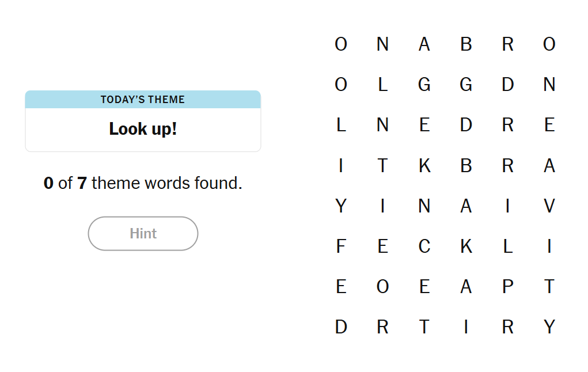Click the Hint button
Screen dimensions: 588x372
(x=143, y=233)
